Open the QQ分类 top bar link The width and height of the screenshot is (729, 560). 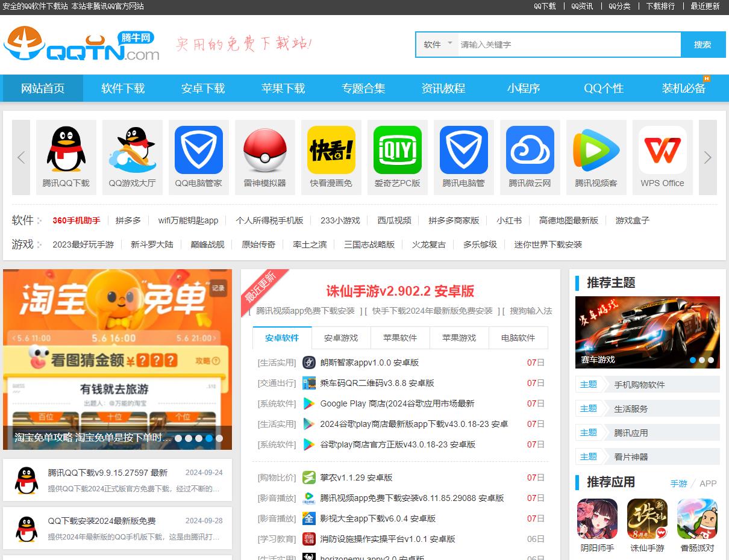point(619,6)
